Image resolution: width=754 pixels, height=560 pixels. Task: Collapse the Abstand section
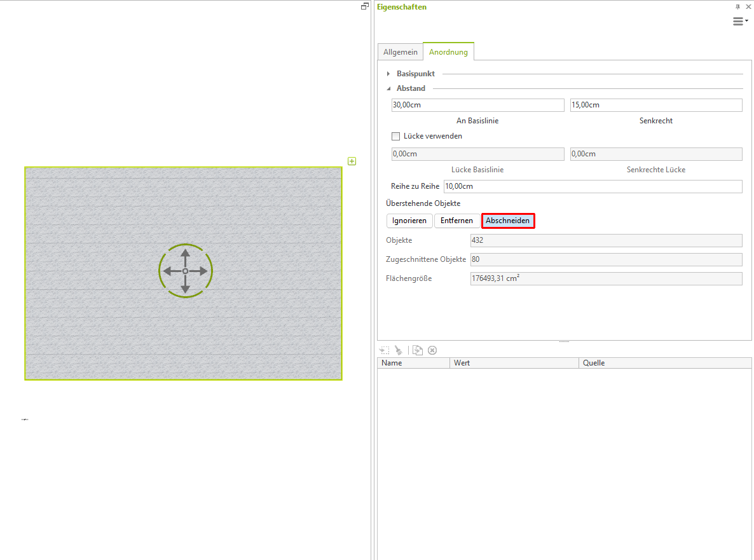tap(388, 88)
